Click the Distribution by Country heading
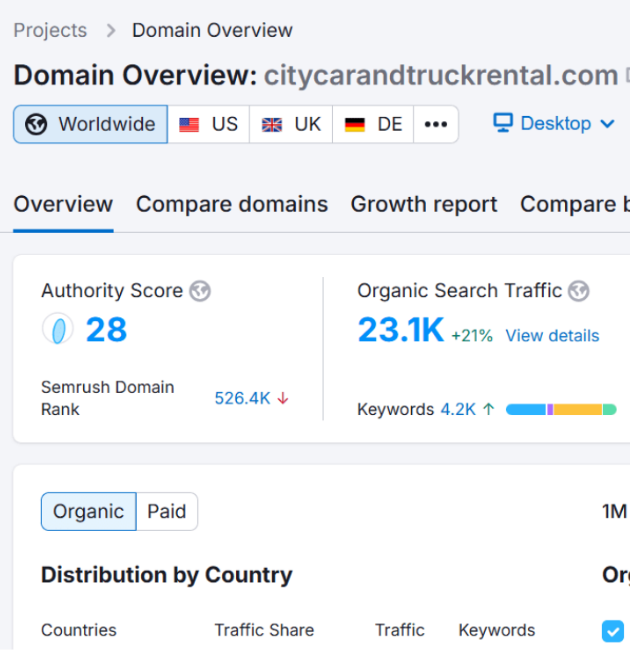 tap(167, 575)
